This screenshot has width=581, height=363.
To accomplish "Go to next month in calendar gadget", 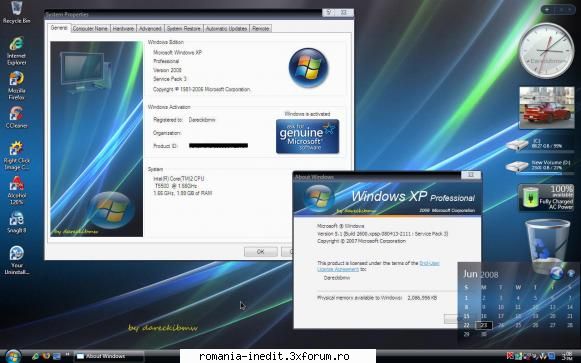I will 571,274.
